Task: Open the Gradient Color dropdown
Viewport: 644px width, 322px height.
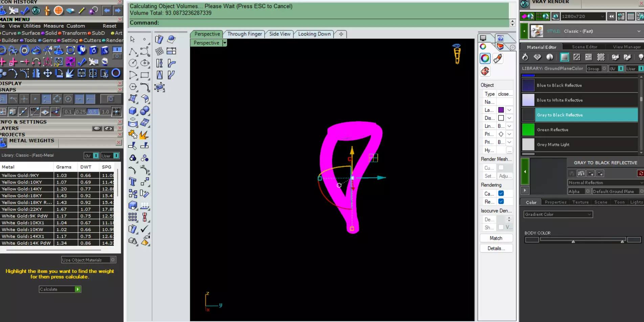Action: pyautogui.click(x=558, y=214)
